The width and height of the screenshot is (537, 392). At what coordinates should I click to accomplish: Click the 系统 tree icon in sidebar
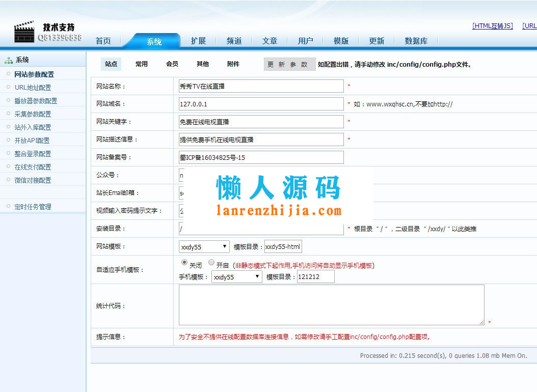(9, 61)
